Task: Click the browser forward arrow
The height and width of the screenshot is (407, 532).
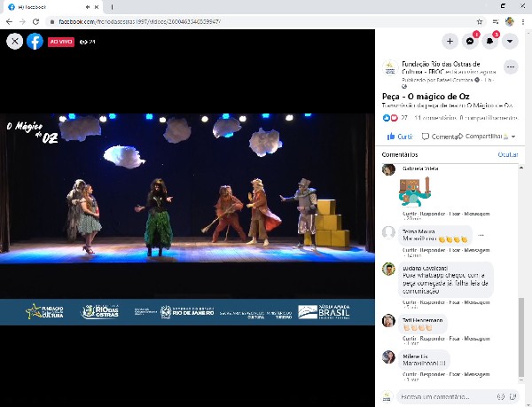Action: [22, 21]
